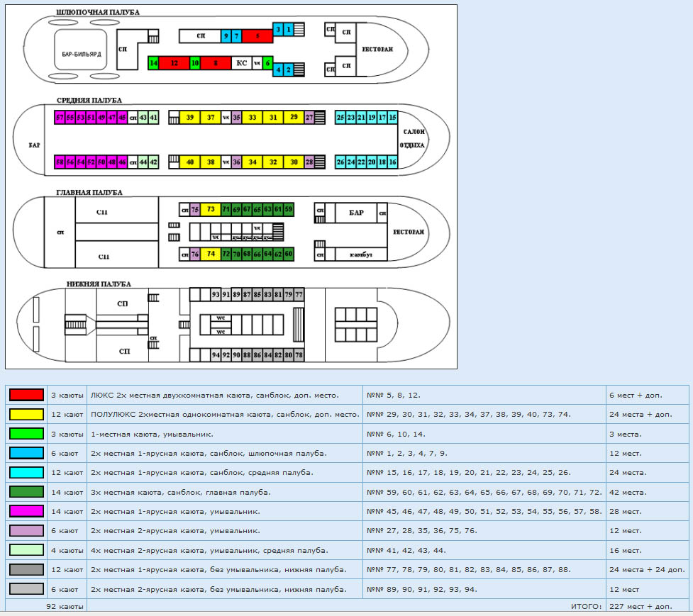Click the КС room on boat deck
The image size is (693, 616).
[x=241, y=63]
